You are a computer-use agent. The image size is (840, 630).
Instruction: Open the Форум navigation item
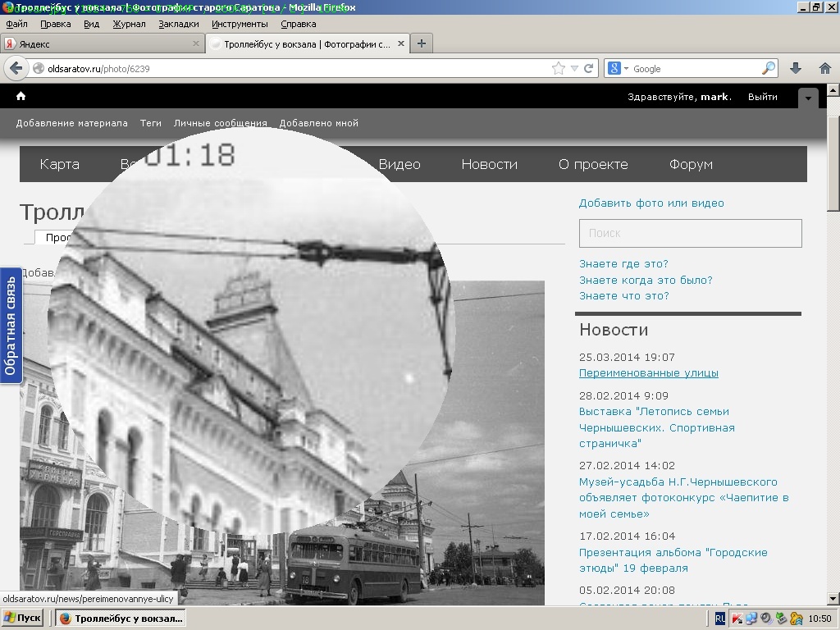(x=691, y=164)
